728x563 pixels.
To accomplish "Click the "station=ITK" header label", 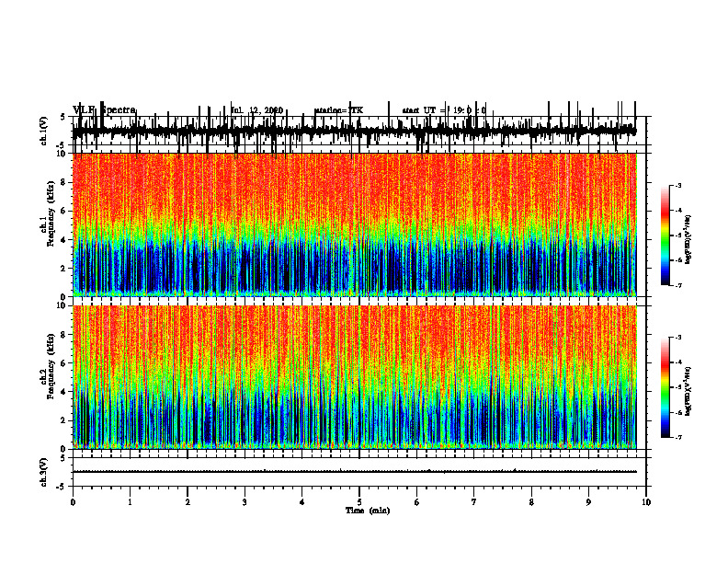I will coord(339,110).
